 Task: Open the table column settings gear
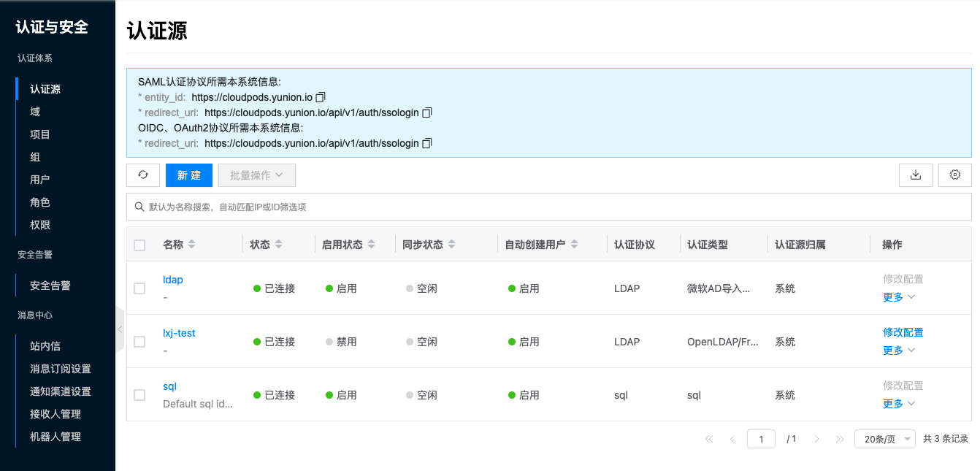(x=954, y=175)
